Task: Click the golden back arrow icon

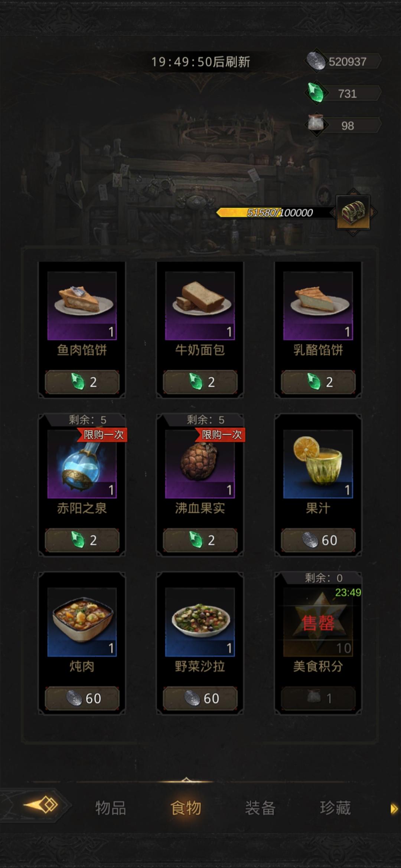Action: (41, 805)
